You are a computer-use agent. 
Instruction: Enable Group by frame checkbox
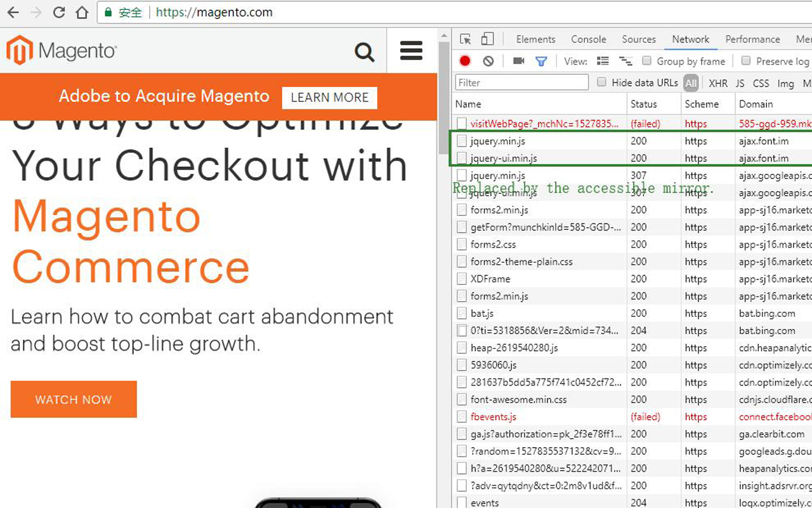coord(646,61)
